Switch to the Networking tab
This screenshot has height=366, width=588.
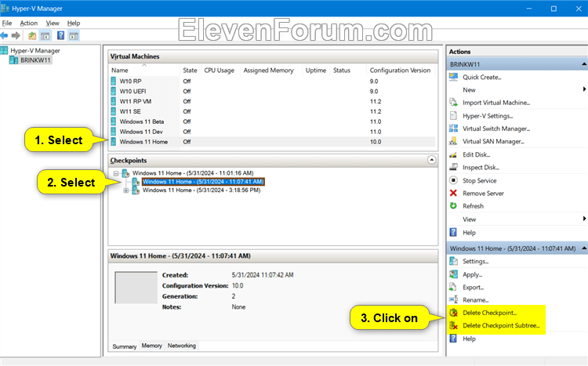[x=182, y=346]
